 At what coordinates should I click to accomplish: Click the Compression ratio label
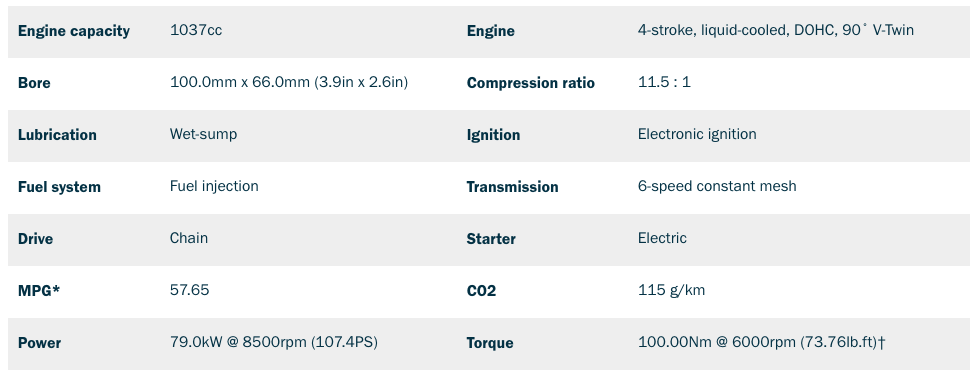(x=530, y=83)
